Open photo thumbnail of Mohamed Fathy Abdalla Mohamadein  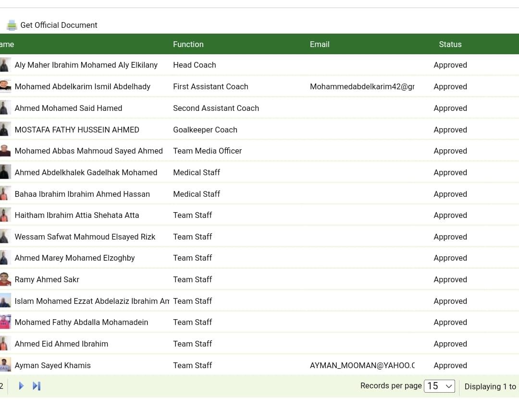click(x=5, y=322)
